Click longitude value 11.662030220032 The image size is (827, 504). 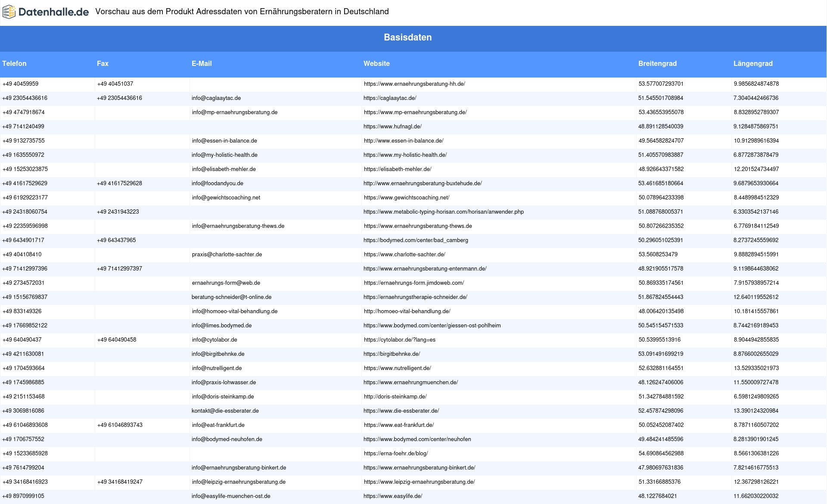[x=756, y=496]
